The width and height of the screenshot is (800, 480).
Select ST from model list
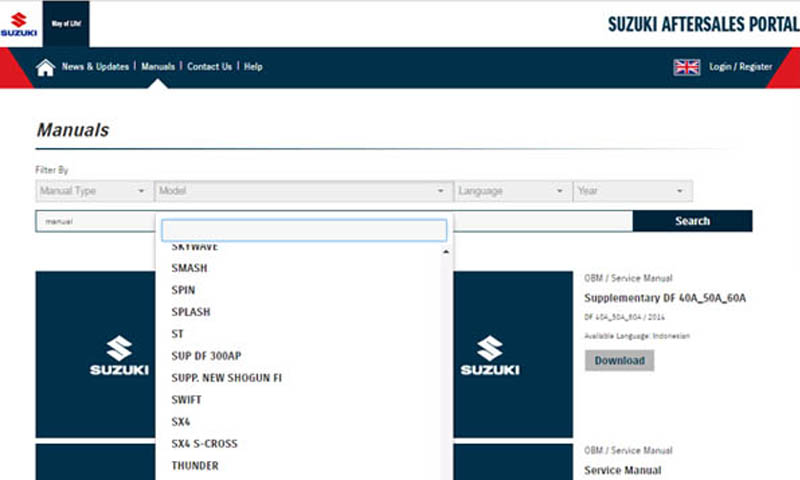point(177,334)
